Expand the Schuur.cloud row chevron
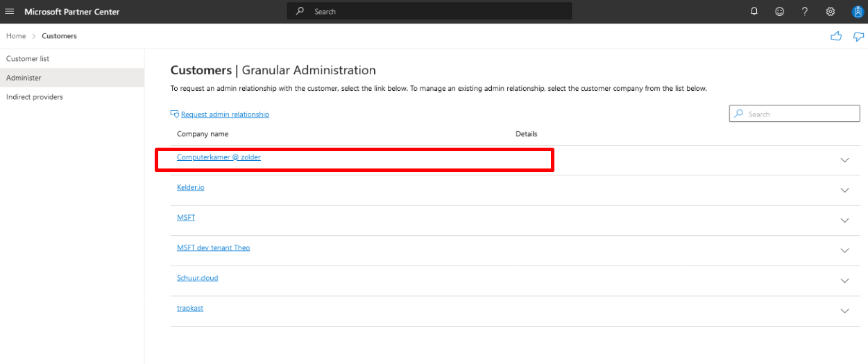Viewport: 868px width, 364px height. pyautogui.click(x=844, y=281)
